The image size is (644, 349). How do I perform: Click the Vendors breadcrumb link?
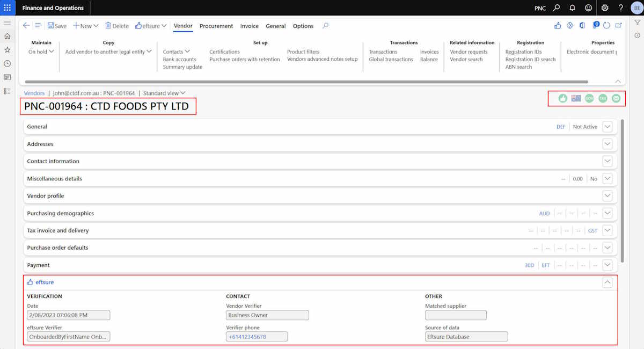(34, 93)
